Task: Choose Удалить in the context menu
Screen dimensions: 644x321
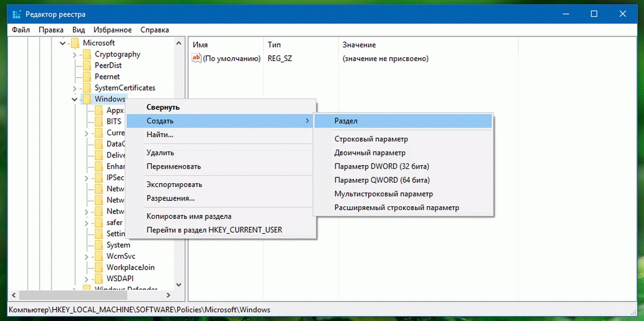Action: [x=221, y=153]
